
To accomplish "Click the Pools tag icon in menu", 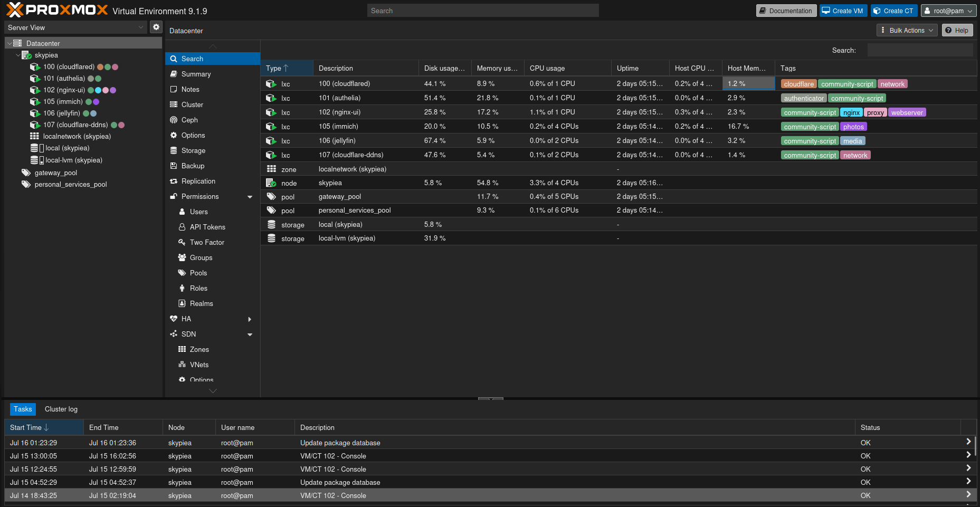I will (x=182, y=273).
